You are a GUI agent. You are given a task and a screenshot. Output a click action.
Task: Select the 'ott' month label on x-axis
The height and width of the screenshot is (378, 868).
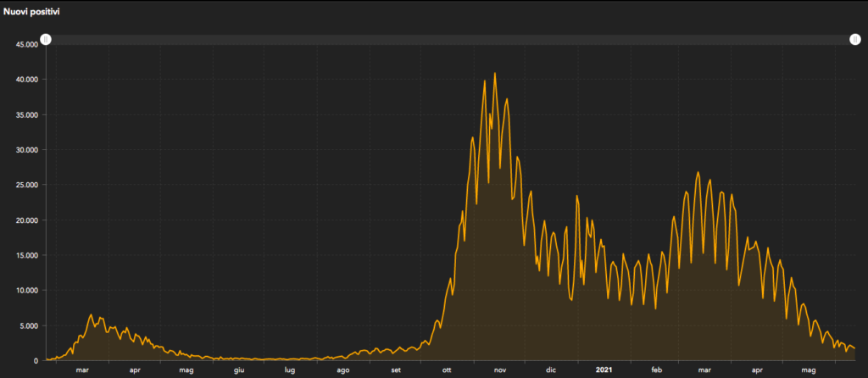(x=447, y=370)
